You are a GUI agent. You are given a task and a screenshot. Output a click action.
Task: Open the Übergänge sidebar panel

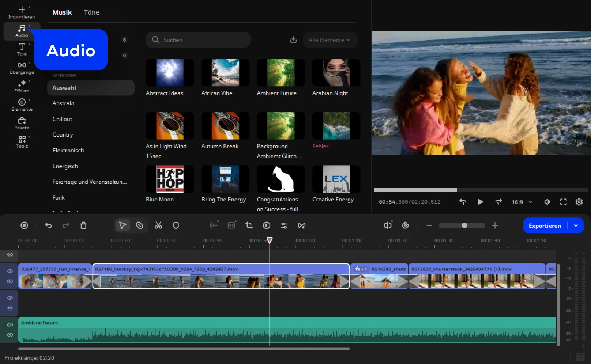(22, 68)
